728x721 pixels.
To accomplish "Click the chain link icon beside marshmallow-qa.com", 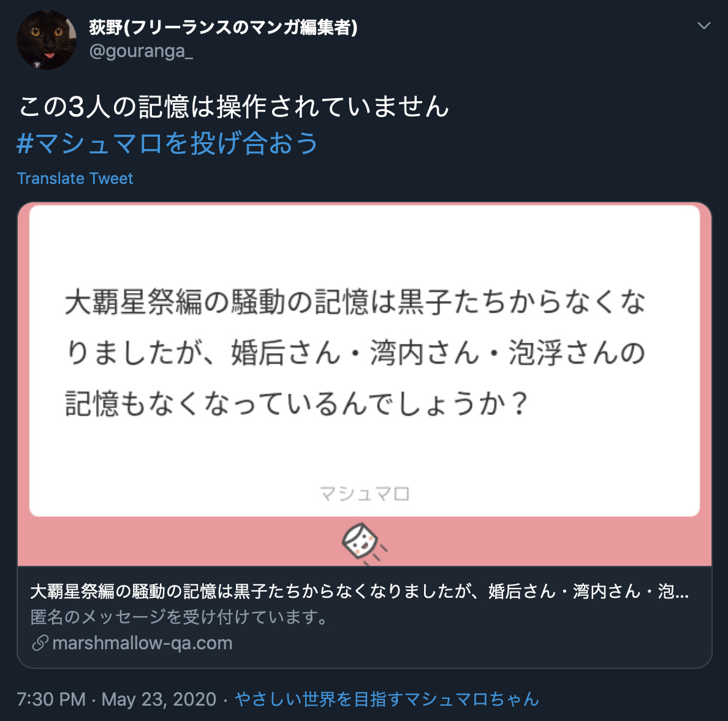I will pos(40,643).
